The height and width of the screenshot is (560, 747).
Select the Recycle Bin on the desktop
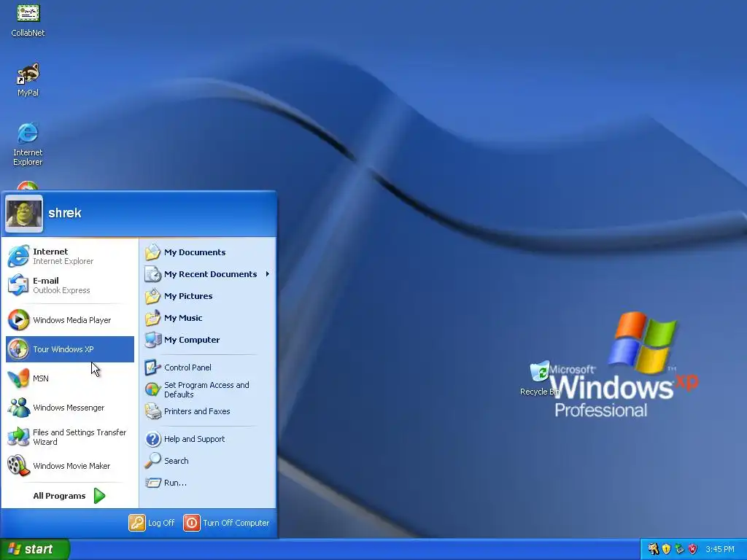click(x=540, y=378)
